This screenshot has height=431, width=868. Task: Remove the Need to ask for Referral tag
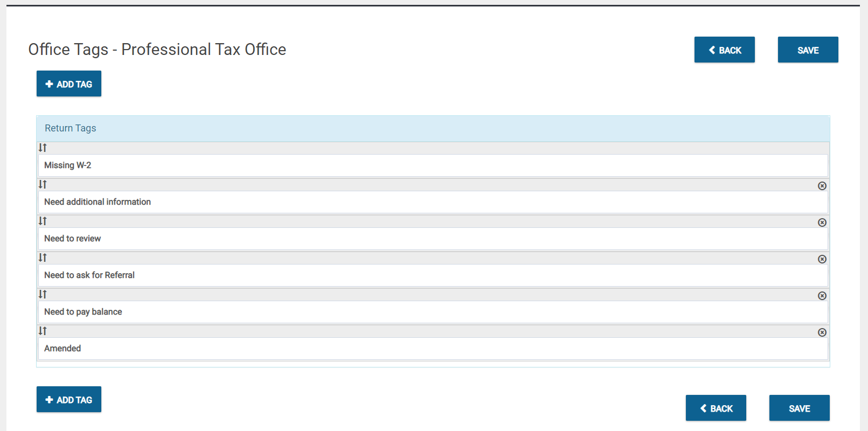[822, 259]
